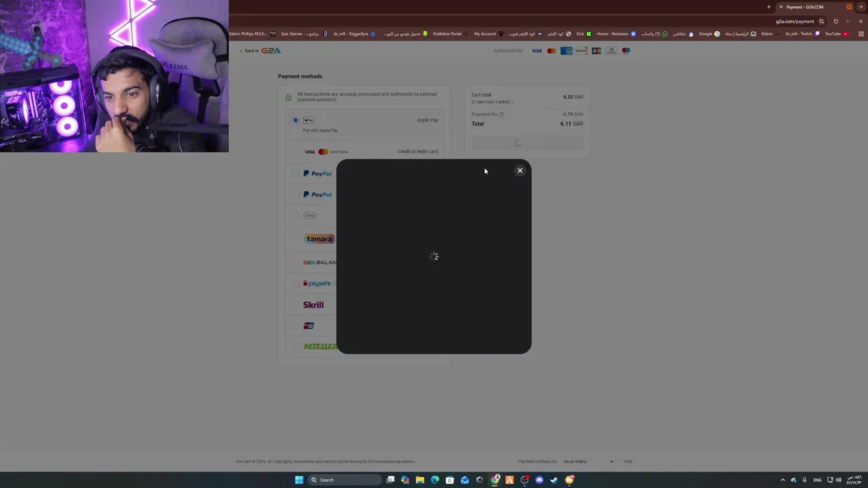Select G2A Balance payment radio
This screenshot has height=488, width=868.
point(296,262)
